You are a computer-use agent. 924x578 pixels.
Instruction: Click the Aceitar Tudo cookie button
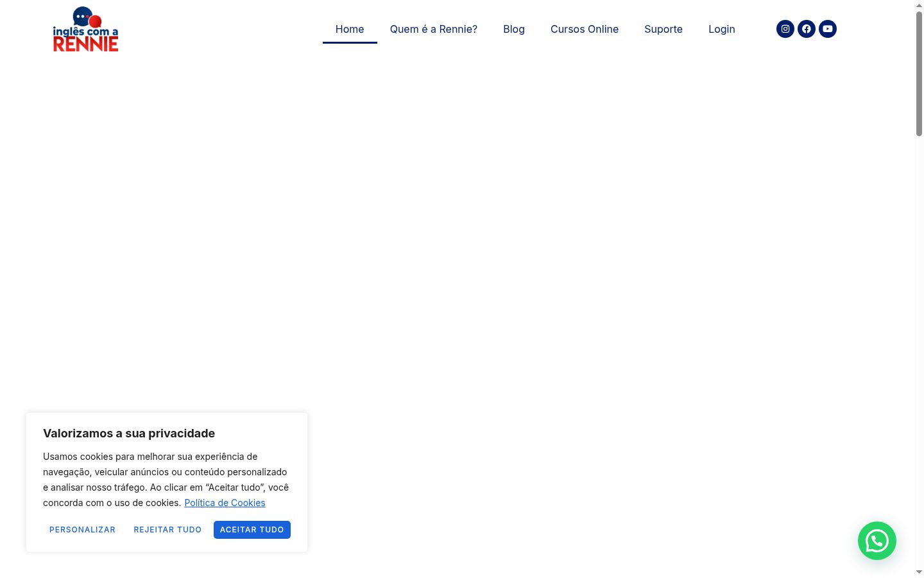252,530
